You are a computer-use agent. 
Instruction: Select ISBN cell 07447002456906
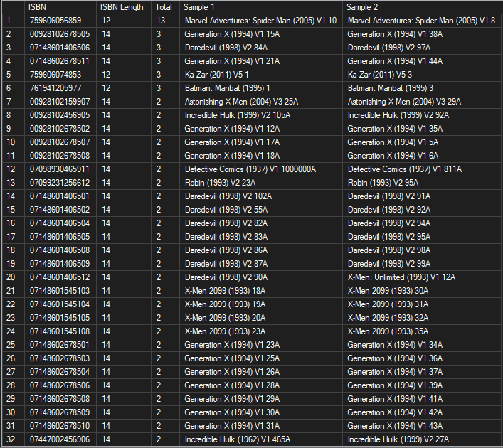(x=60, y=439)
